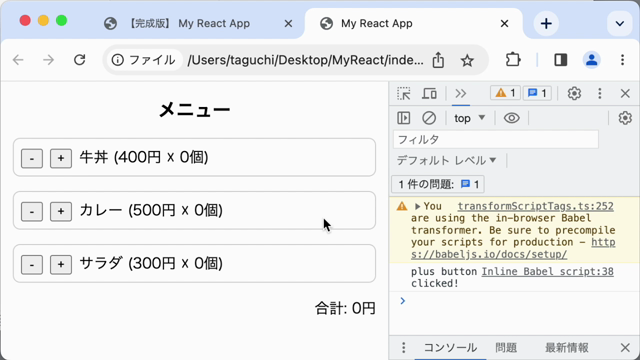
Task: Click the browser back arrow
Action: pos(18,60)
